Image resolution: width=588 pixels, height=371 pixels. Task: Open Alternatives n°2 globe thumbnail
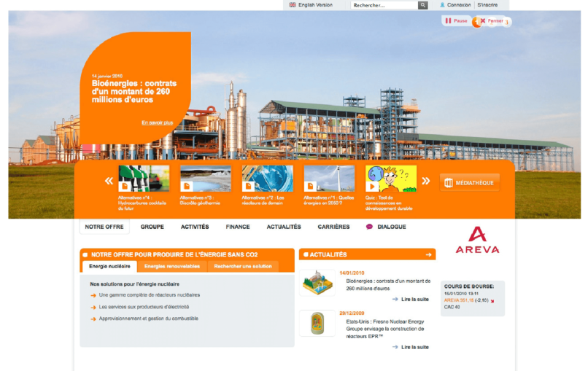pyautogui.click(x=268, y=179)
